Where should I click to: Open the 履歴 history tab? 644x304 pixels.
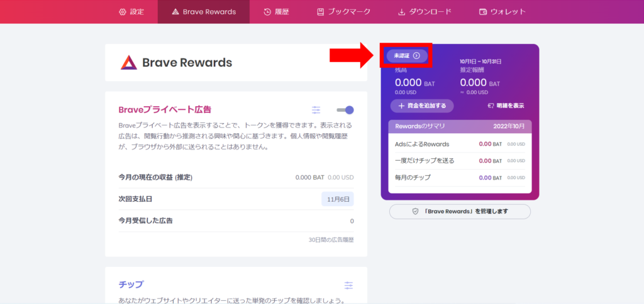pyautogui.click(x=277, y=11)
